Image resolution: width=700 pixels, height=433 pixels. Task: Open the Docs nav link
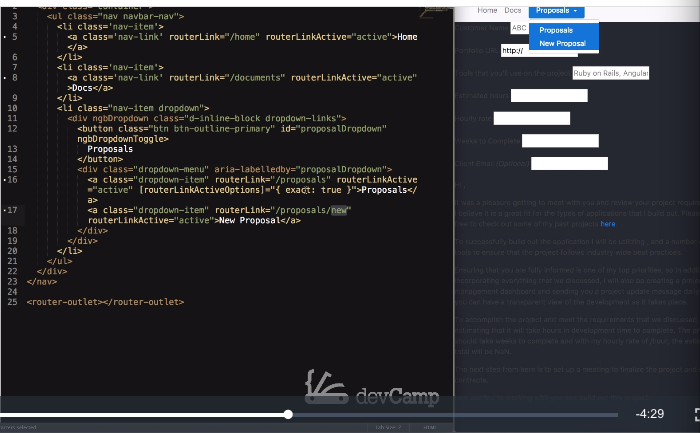click(513, 10)
